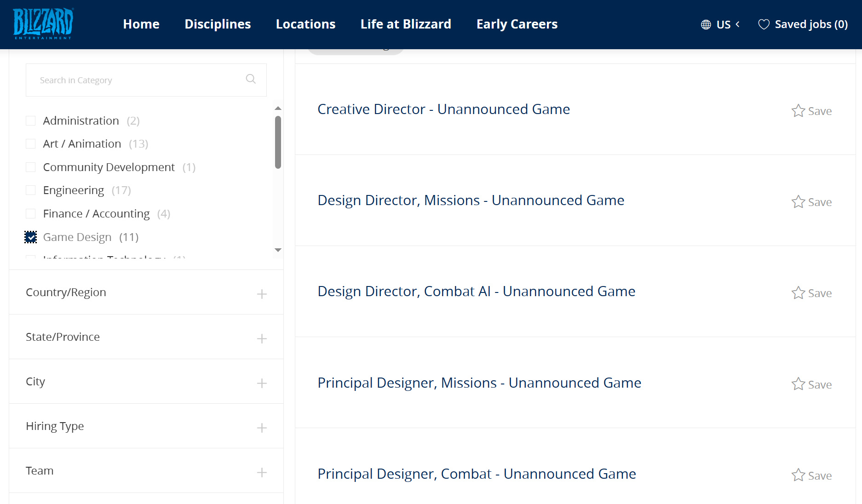Click star icon for Creative Director job
Image resolution: width=862 pixels, height=504 pixels.
[x=798, y=111]
